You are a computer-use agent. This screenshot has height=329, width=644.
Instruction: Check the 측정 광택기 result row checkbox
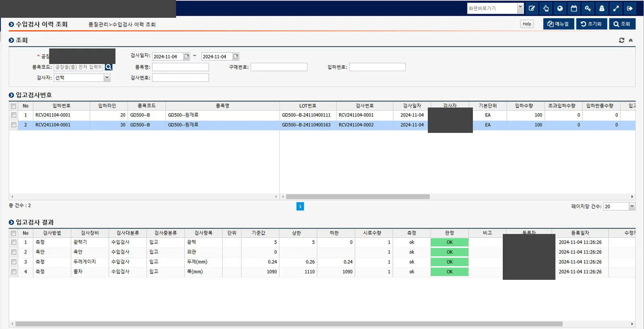coord(14,242)
